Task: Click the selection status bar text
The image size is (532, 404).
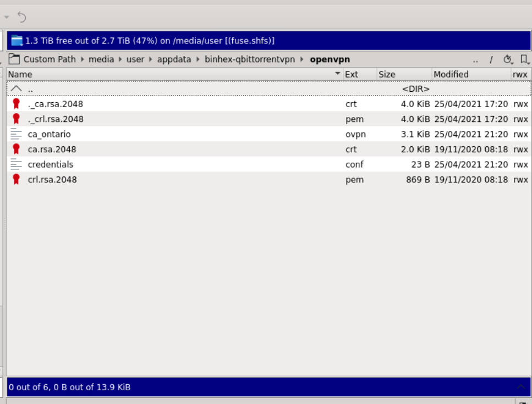Action: tap(69, 387)
